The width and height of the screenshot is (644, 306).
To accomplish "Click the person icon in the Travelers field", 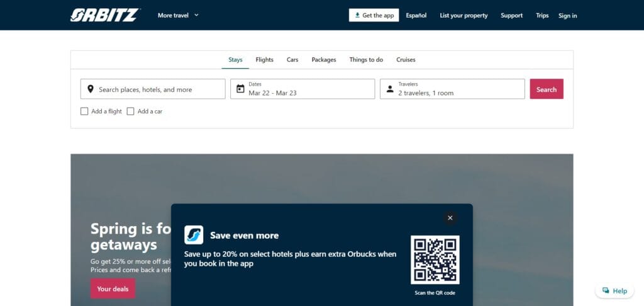I will click(x=390, y=89).
